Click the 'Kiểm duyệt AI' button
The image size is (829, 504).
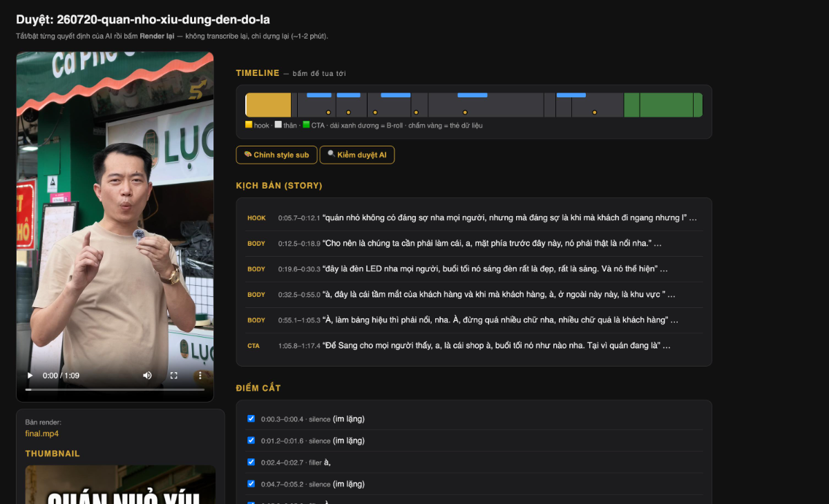pyautogui.click(x=357, y=155)
